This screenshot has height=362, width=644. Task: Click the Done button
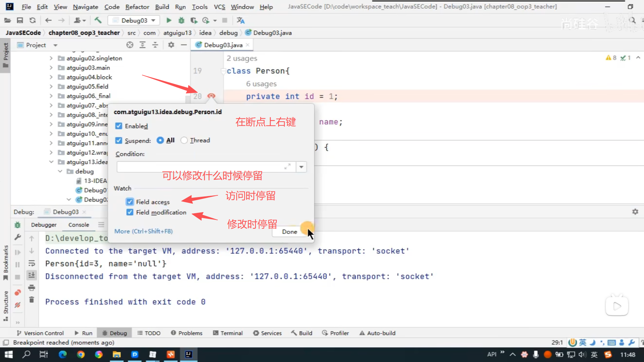tap(289, 232)
